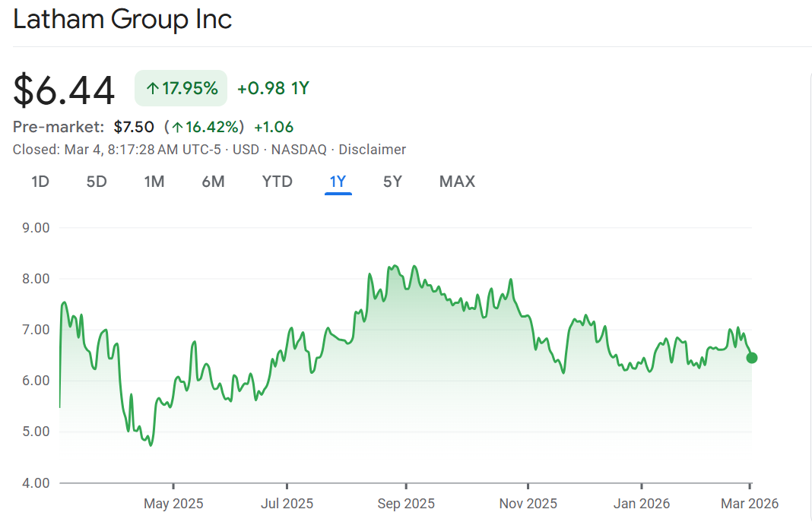Click the green up arrow in the 17.95% badge
The width and height of the screenshot is (812, 525).
(152, 88)
